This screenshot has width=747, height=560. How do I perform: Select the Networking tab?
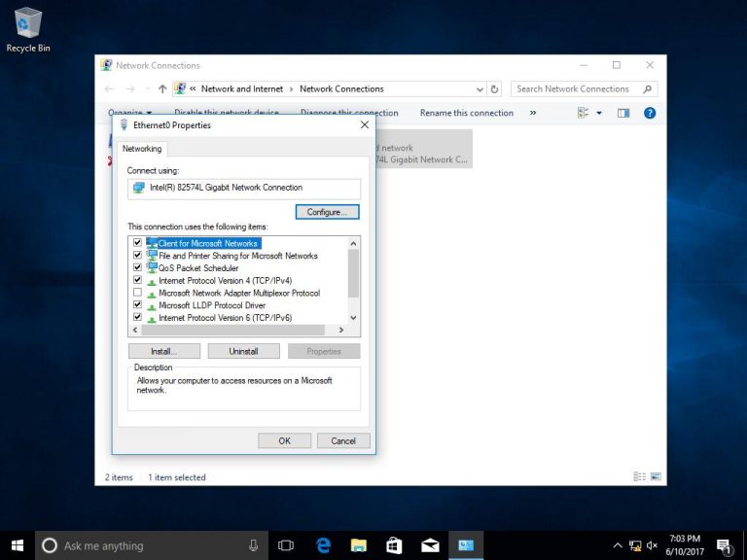pyautogui.click(x=142, y=149)
